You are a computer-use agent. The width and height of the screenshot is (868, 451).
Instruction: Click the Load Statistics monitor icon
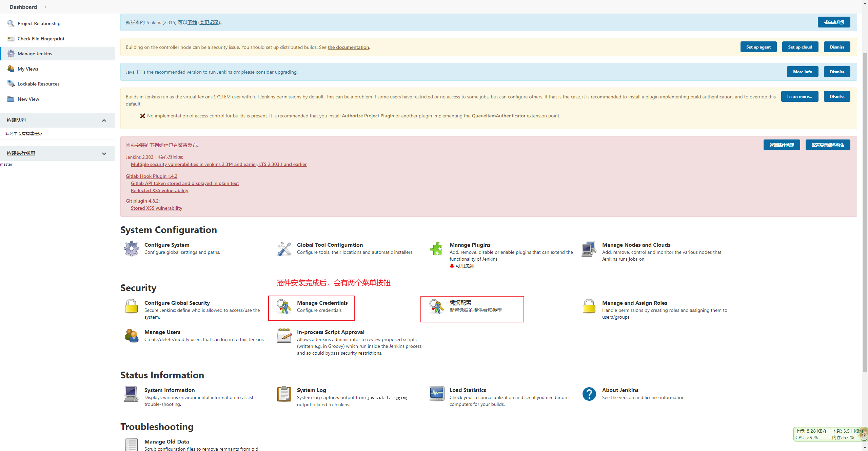click(x=437, y=394)
